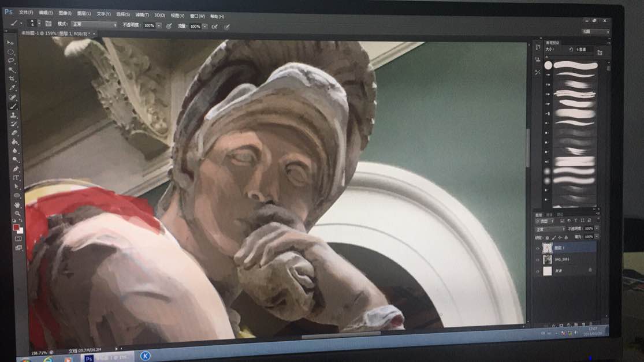Image resolution: width=644 pixels, height=362 pixels.
Task: Swap foreground and background colors
Action: click(x=21, y=222)
